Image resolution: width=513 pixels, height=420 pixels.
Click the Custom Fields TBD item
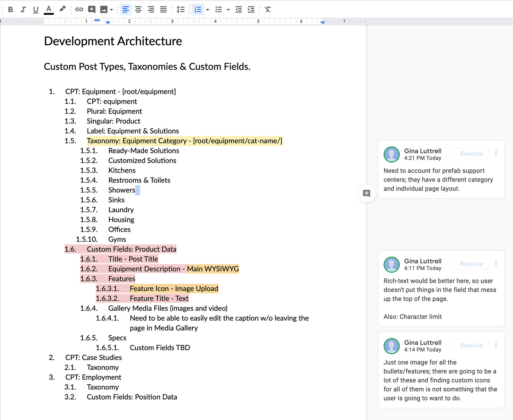(x=160, y=348)
